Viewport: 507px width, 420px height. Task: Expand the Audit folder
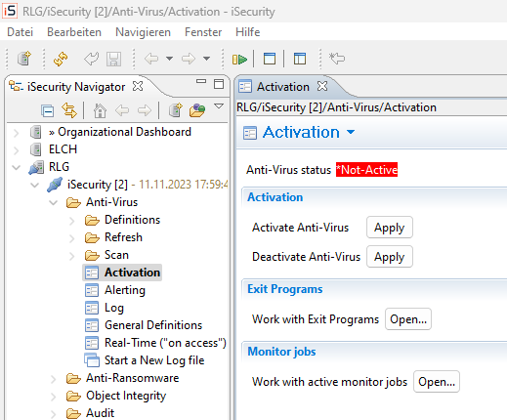pyautogui.click(x=54, y=414)
